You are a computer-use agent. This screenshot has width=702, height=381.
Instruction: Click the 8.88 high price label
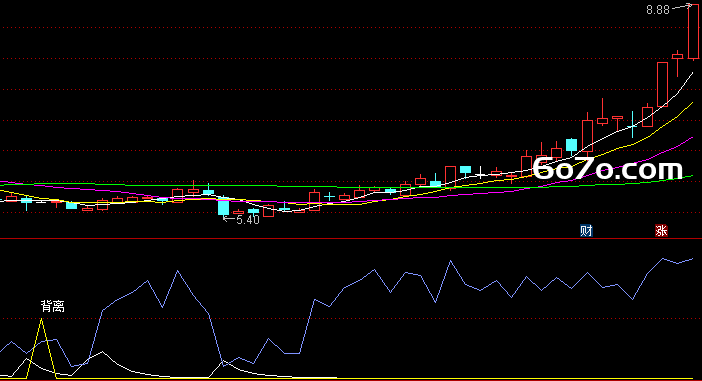point(658,10)
